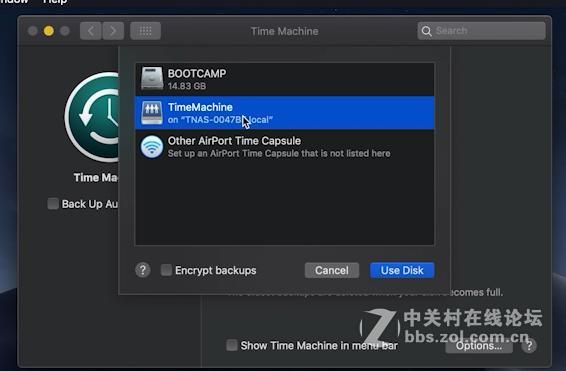Screen dimensions: 566x371
Task: Click the magnifying glass search icon
Action: point(426,31)
